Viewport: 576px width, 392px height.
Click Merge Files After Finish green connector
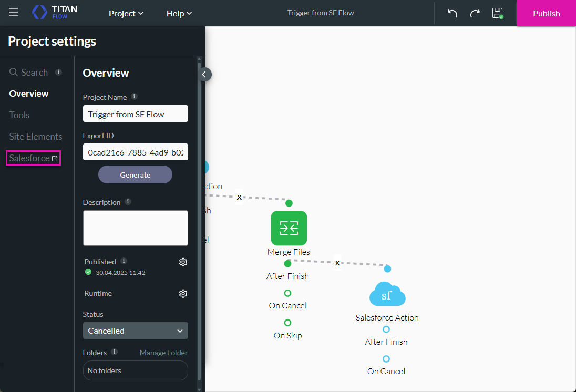tap(287, 263)
